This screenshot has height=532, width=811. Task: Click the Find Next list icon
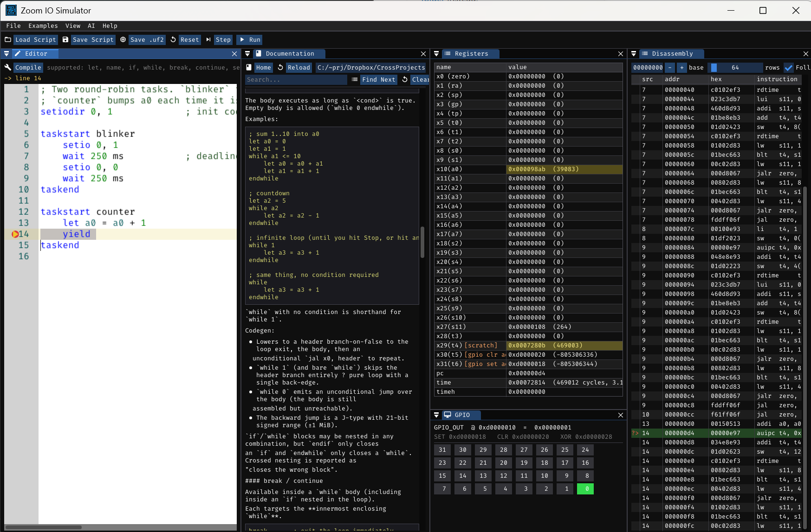point(355,80)
